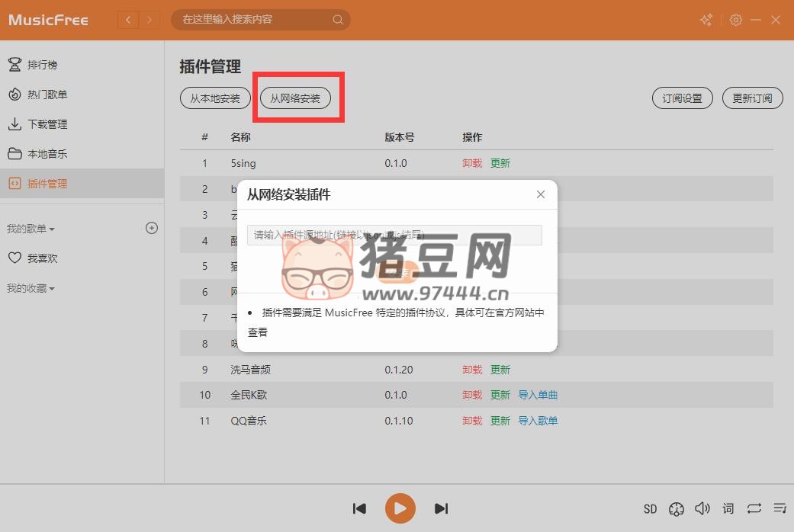Play previous track
This screenshot has height=532, width=794.
point(359,508)
